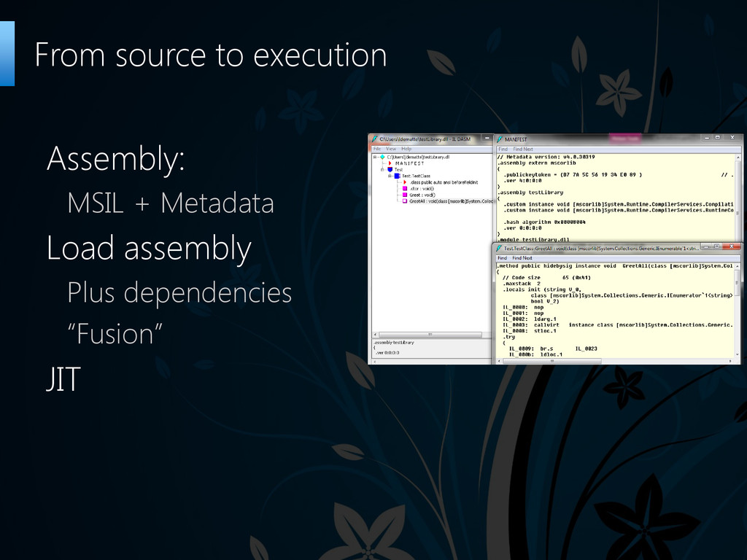The width and height of the screenshot is (747, 560).
Task: Collapse the Test namespace tree node
Action: 382,169
